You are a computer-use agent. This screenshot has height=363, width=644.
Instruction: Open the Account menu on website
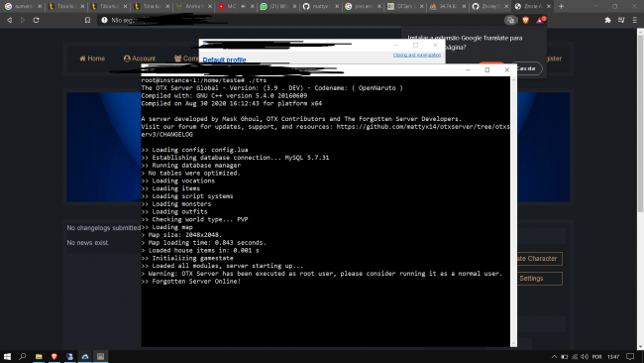(x=140, y=59)
